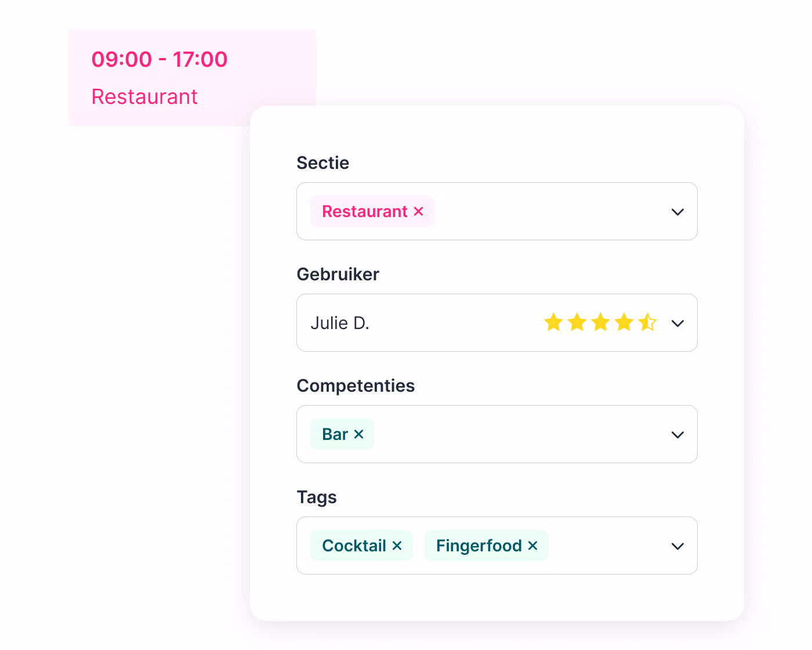Remove the Restaurant tag from Sectie
Screen dimensions: 812x650
(419, 211)
